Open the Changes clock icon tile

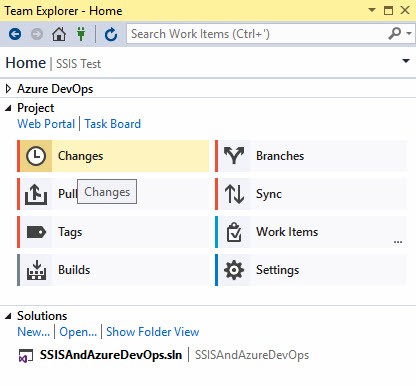[36, 156]
